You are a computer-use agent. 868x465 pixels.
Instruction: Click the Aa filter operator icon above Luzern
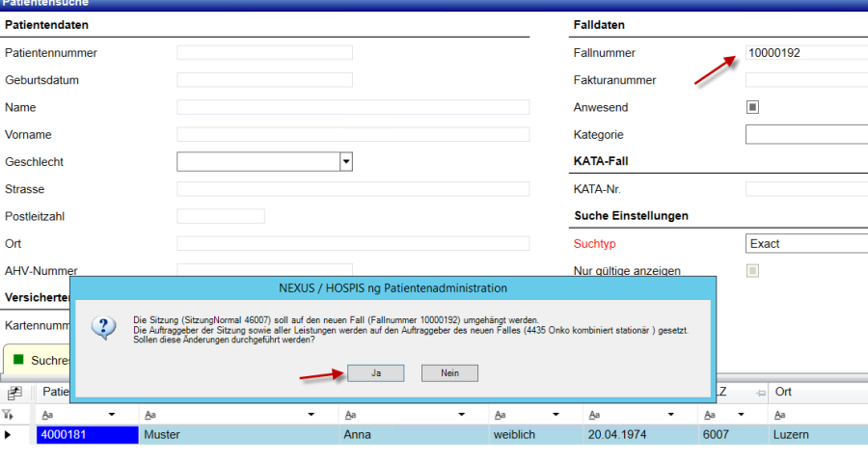(x=780, y=415)
